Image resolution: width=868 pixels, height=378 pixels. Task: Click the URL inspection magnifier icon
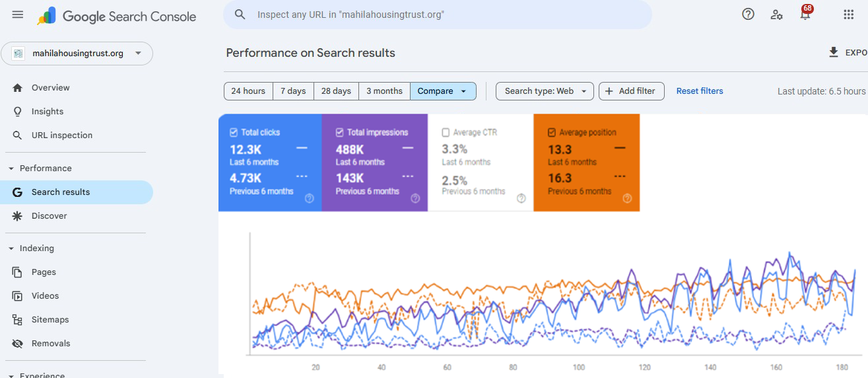[x=18, y=135]
